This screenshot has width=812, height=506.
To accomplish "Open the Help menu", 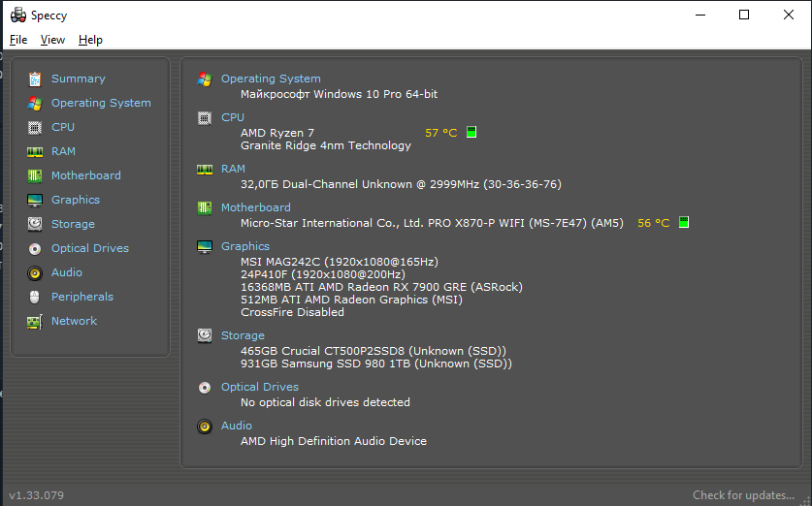I will click(x=90, y=40).
